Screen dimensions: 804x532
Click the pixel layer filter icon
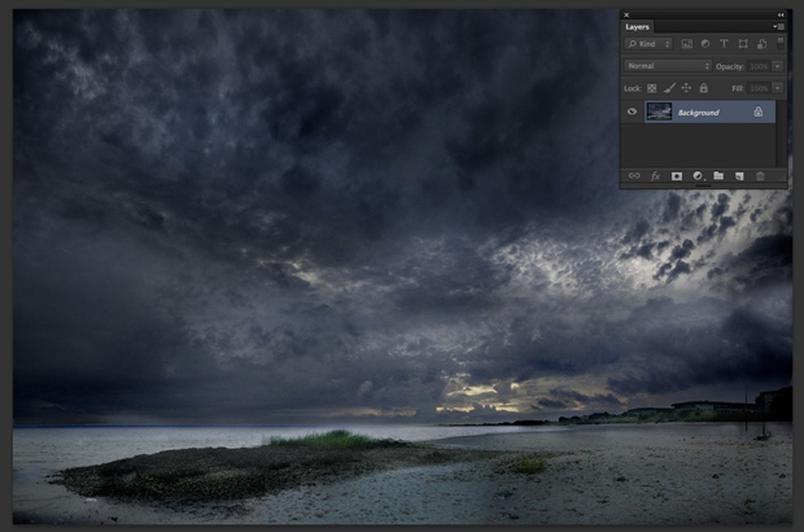[686, 43]
